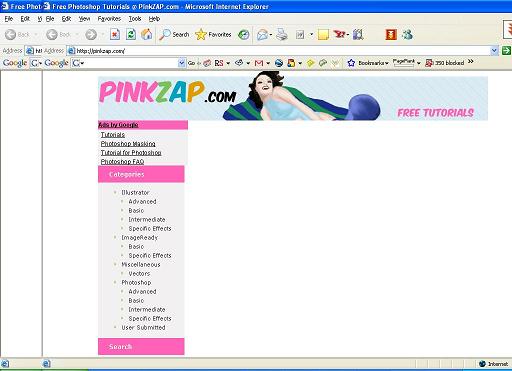This screenshot has width=512, height=371.
Task: Open the Mail envelope icon
Action: pyautogui.click(x=263, y=34)
